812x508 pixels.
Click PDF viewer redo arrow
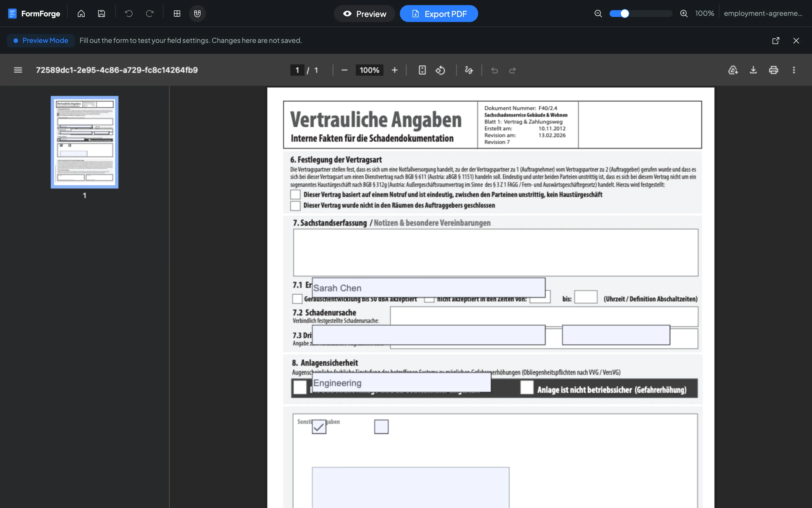coord(512,70)
